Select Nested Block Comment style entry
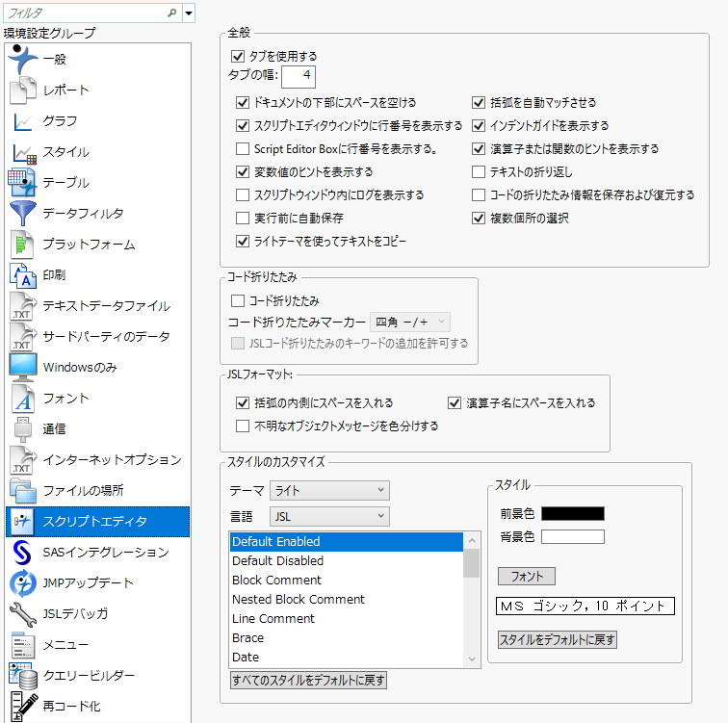This screenshot has width=728, height=723. click(x=347, y=600)
